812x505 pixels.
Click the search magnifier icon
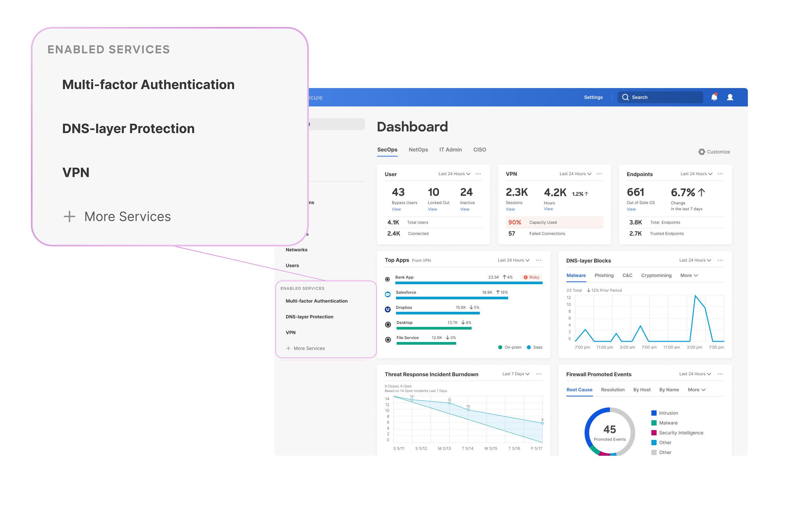[x=625, y=97]
